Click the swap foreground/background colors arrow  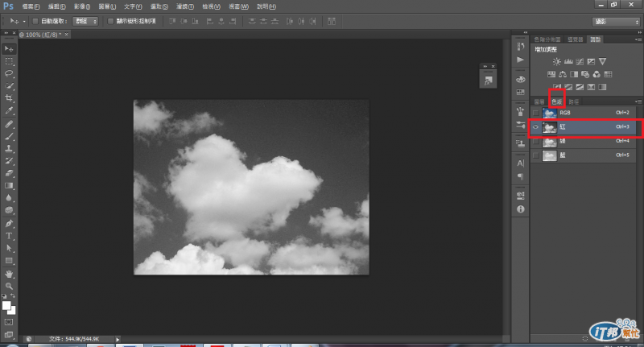[13, 296]
